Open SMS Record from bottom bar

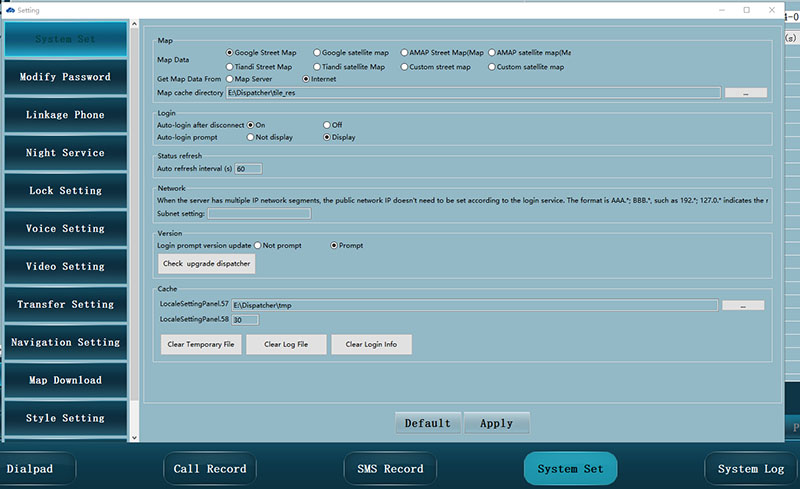coord(390,469)
